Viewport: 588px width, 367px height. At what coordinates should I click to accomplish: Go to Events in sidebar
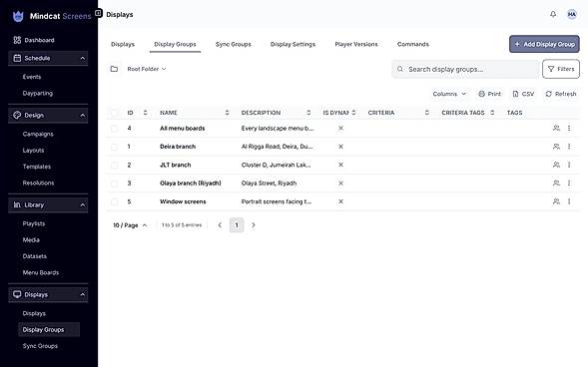(x=32, y=77)
